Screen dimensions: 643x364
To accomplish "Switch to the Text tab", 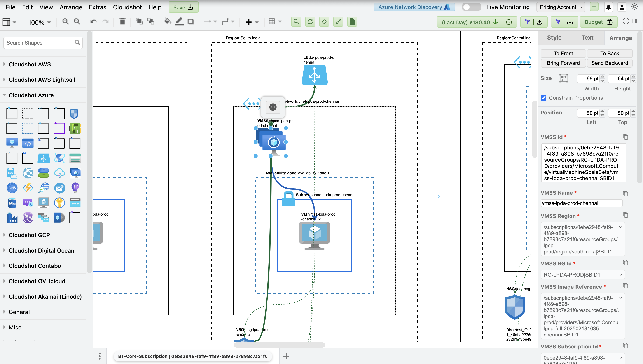I will pos(587,38).
